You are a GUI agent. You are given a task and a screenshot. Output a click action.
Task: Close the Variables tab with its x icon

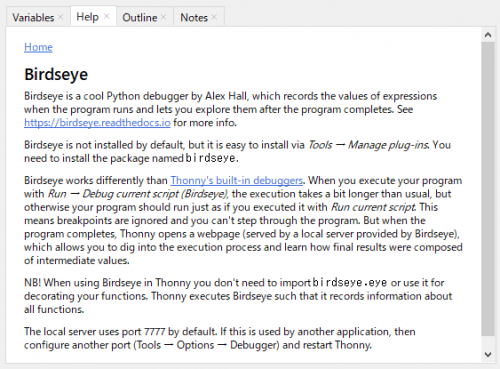coord(60,17)
